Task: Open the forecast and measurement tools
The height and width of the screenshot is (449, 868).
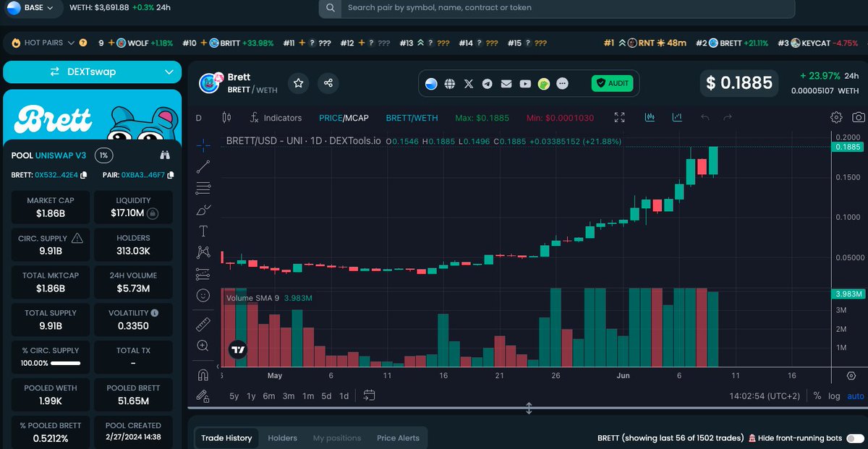Action: click(x=203, y=274)
